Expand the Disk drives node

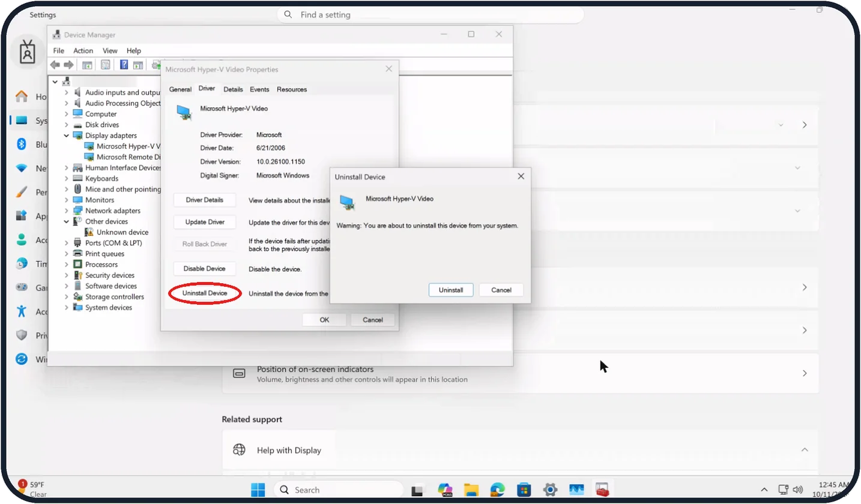point(67,125)
